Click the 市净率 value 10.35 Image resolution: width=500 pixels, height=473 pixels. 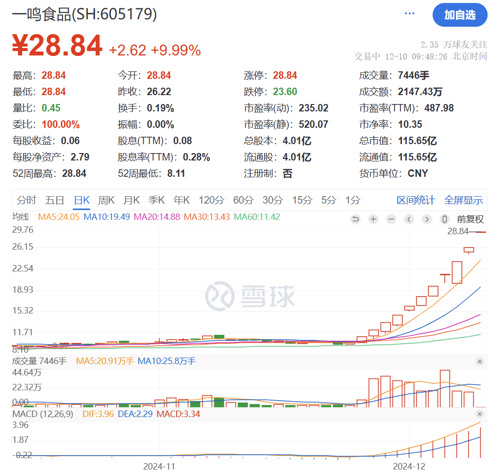point(410,124)
